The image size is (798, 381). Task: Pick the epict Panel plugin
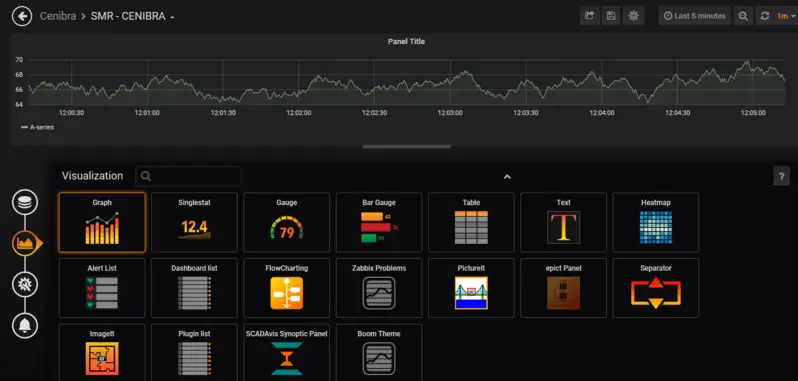click(x=563, y=288)
